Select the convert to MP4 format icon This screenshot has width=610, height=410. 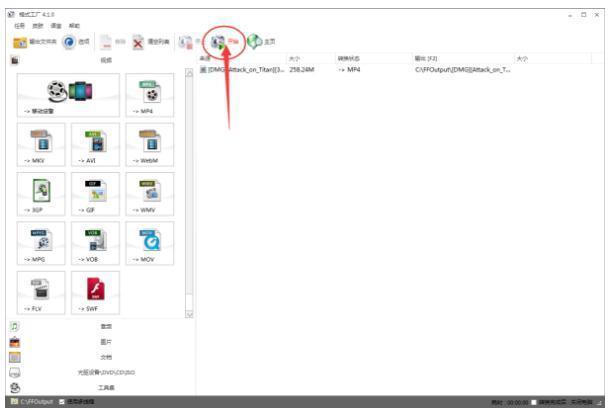[x=150, y=96]
